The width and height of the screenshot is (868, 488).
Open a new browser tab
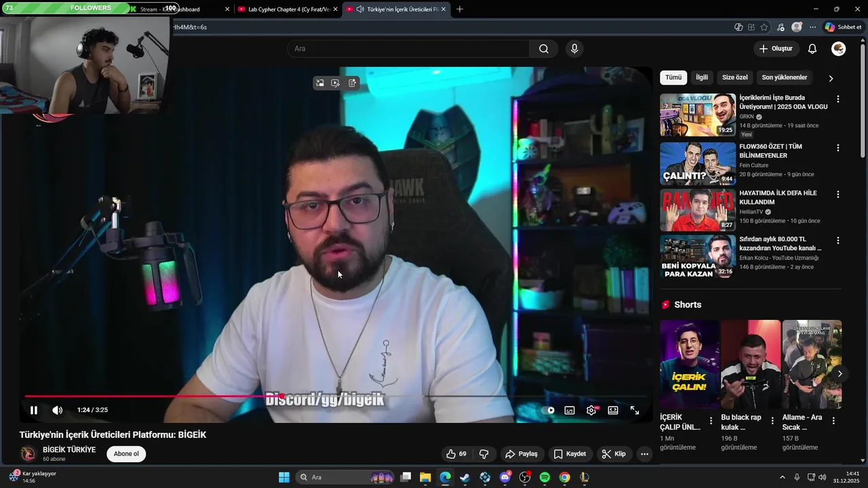click(x=460, y=9)
